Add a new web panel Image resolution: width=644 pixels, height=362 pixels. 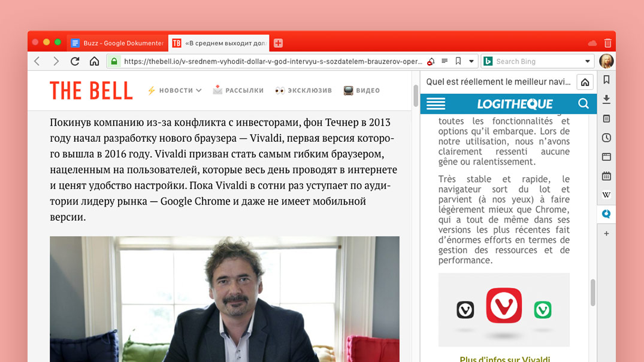(606, 233)
